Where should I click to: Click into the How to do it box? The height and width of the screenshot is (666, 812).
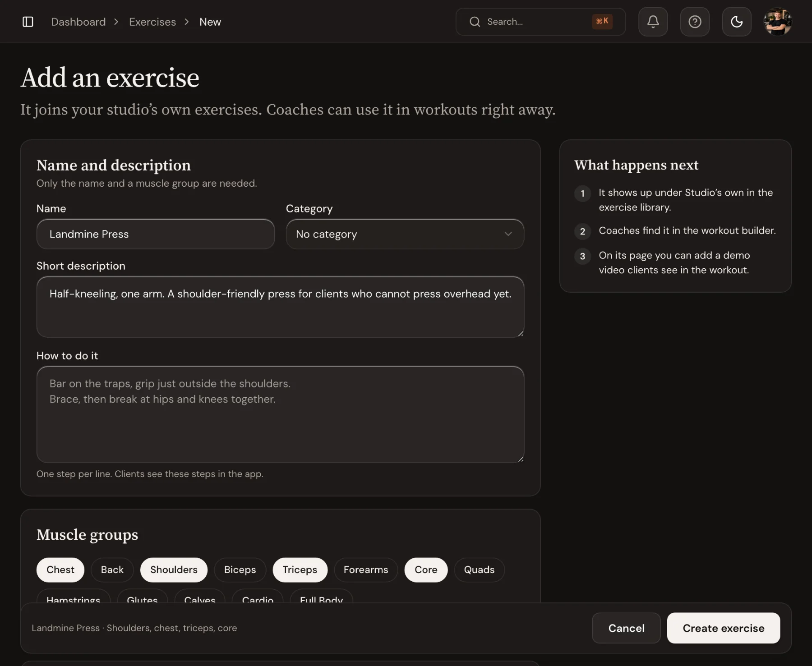pos(280,414)
